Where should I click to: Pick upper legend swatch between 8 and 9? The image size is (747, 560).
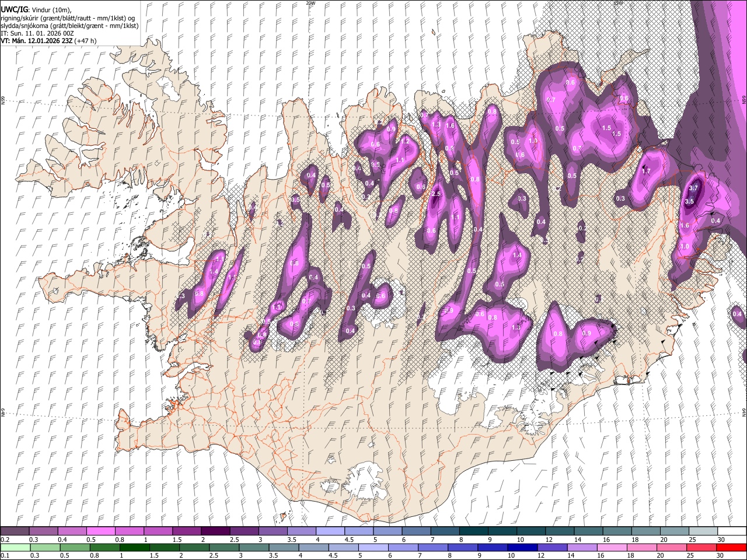point(473,531)
